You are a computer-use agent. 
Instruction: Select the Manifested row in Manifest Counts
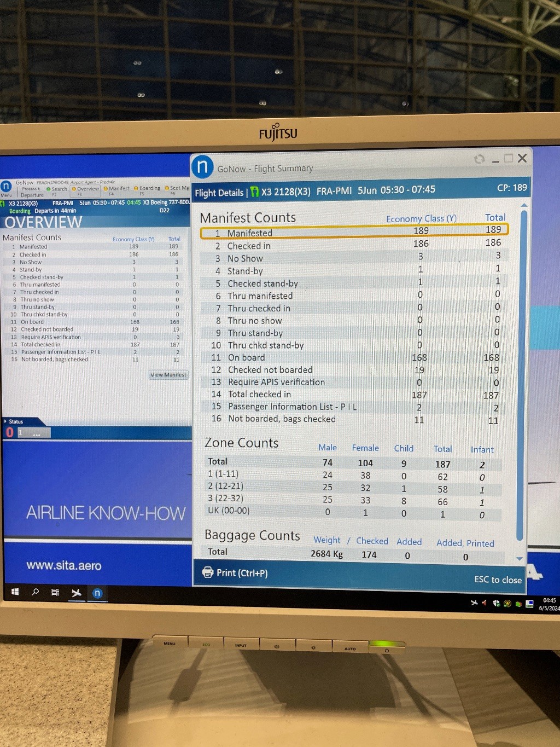point(354,232)
